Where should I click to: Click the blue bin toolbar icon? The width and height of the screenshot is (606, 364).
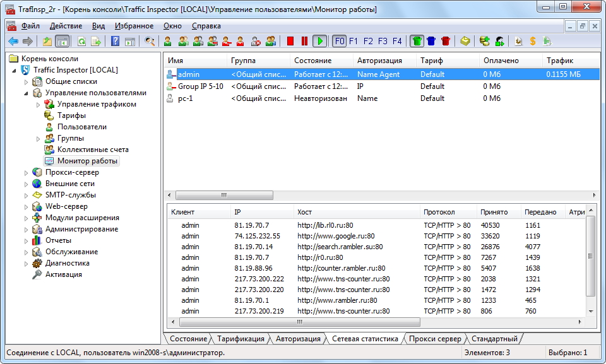(x=431, y=41)
